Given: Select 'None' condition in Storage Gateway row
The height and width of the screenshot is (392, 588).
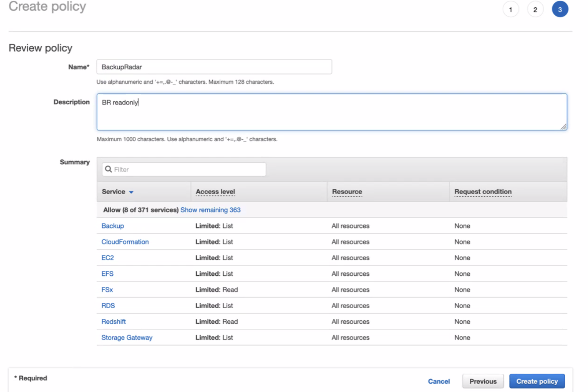Looking at the screenshot, I should tap(462, 338).
